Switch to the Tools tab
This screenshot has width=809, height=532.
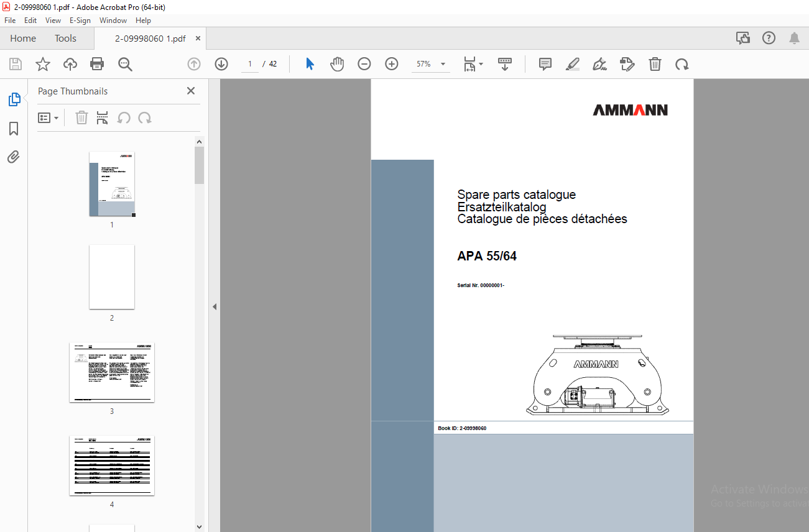[65, 38]
